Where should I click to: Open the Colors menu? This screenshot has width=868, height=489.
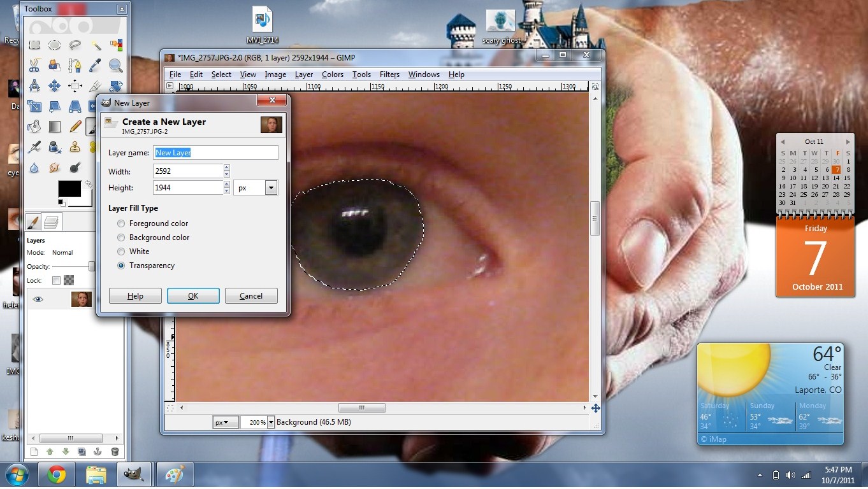[x=332, y=74]
